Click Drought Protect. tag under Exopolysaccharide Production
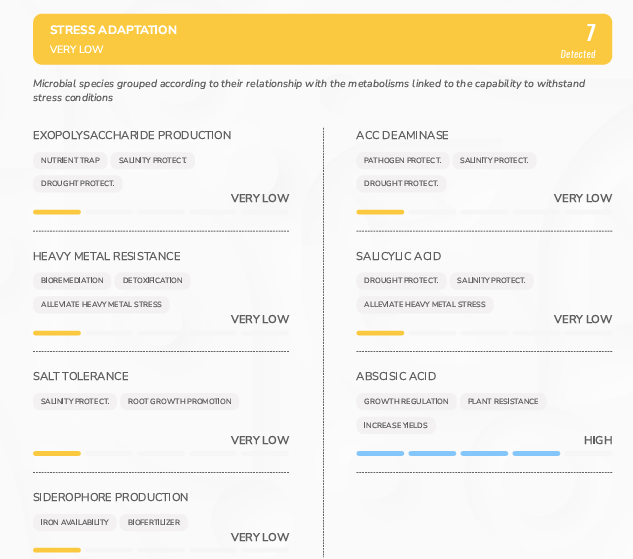633x559 pixels. point(77,184)
